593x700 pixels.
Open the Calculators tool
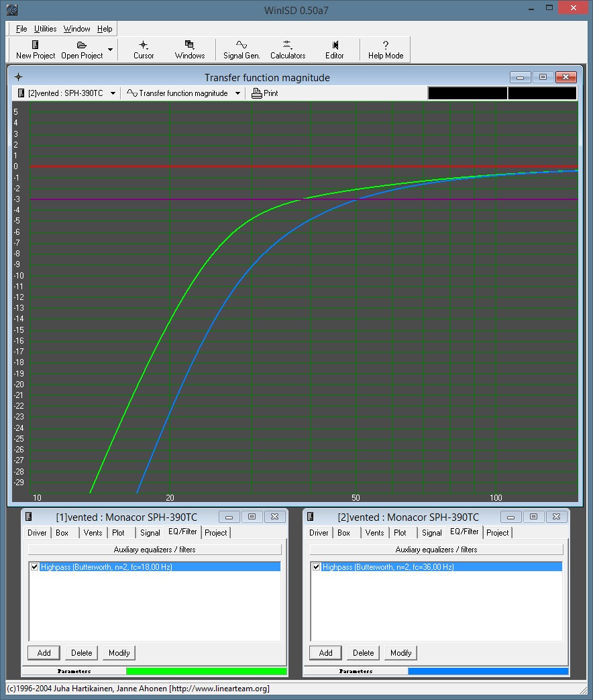(x=288, y=45)
